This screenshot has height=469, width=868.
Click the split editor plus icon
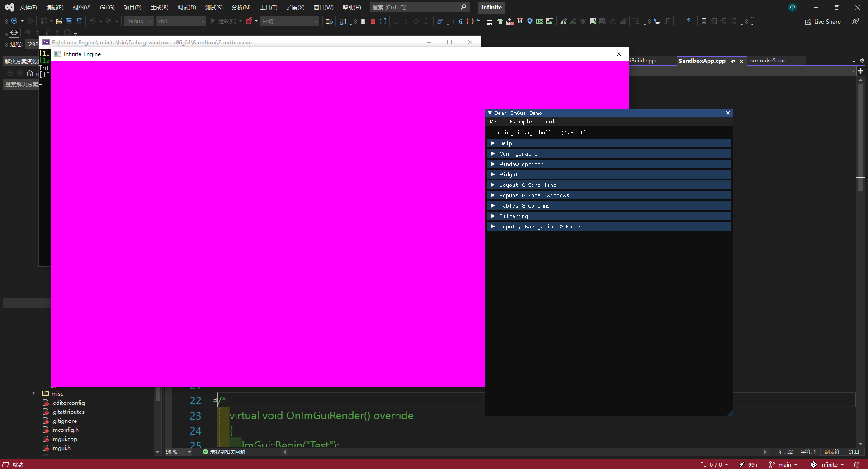(x=860, y=71)
